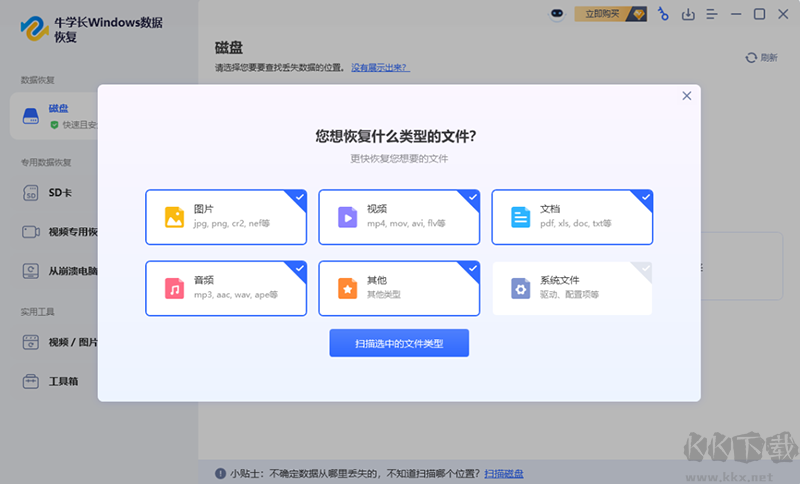Image resolution: width=800 pixels, height=484 pixels.
Task: Open the key registration icon
Action: 663,14
